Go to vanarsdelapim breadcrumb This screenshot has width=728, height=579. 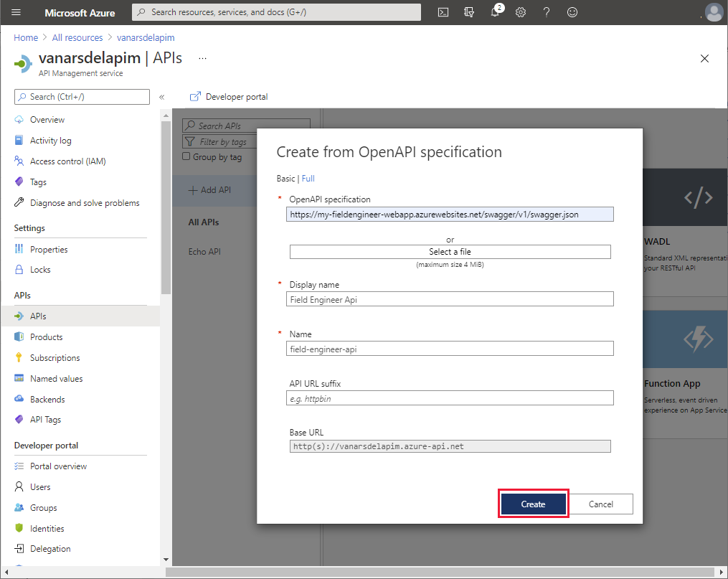pos(146,37)
